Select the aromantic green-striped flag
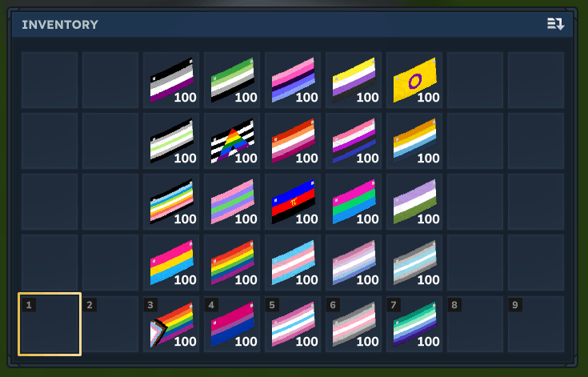Screen dimensions: 588x377 [232, 80]
